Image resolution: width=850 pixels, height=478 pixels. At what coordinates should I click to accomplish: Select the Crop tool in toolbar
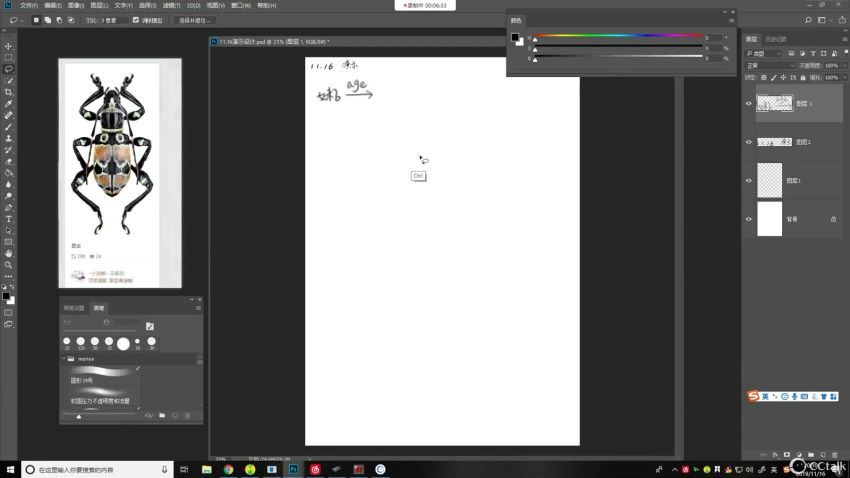(9, 92)
